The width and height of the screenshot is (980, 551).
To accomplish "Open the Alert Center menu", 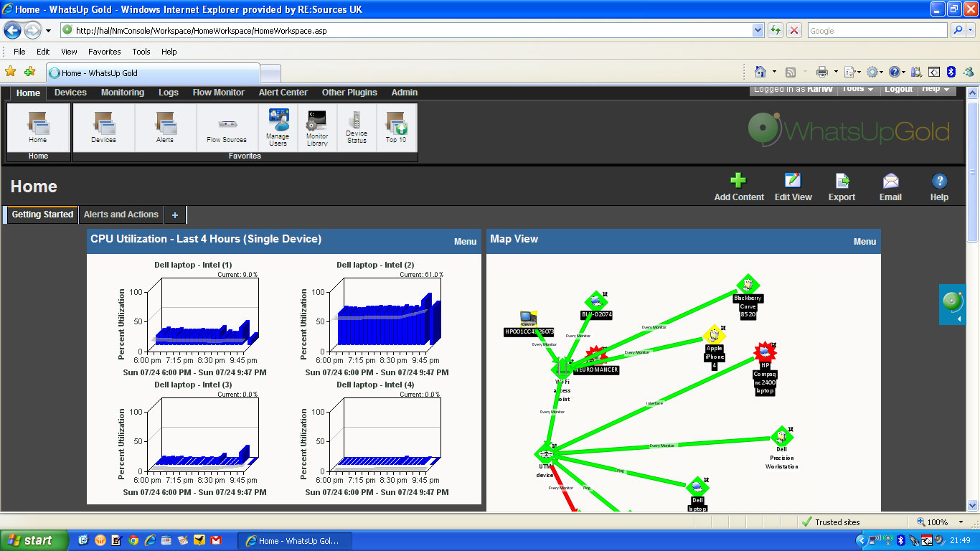I will pyautogui.click(x=283, y=93).
